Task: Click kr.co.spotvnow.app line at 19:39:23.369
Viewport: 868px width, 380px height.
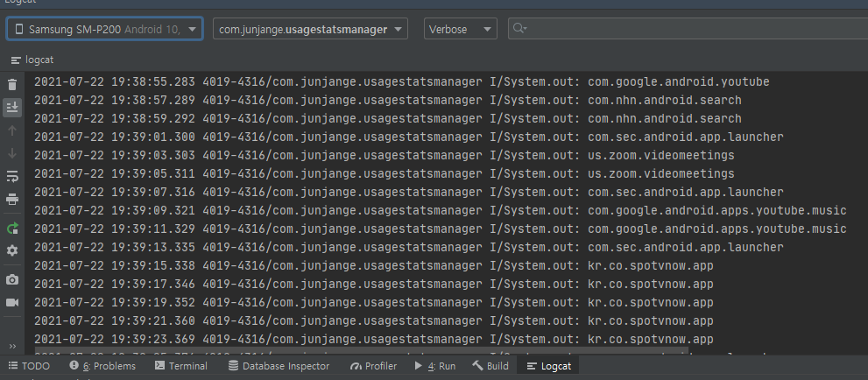Action: pos(374,339)
